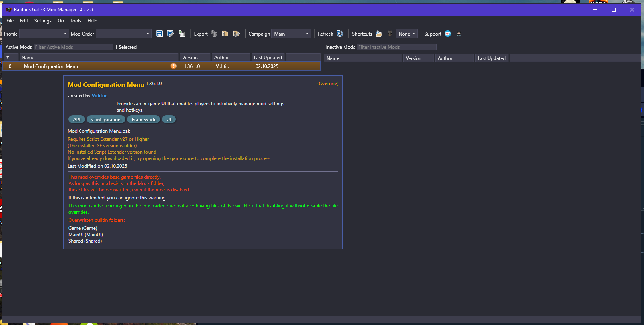Viewport: 644px width, 325px height.
Task: Click the Save Order As icon
Action: [171, 34]
